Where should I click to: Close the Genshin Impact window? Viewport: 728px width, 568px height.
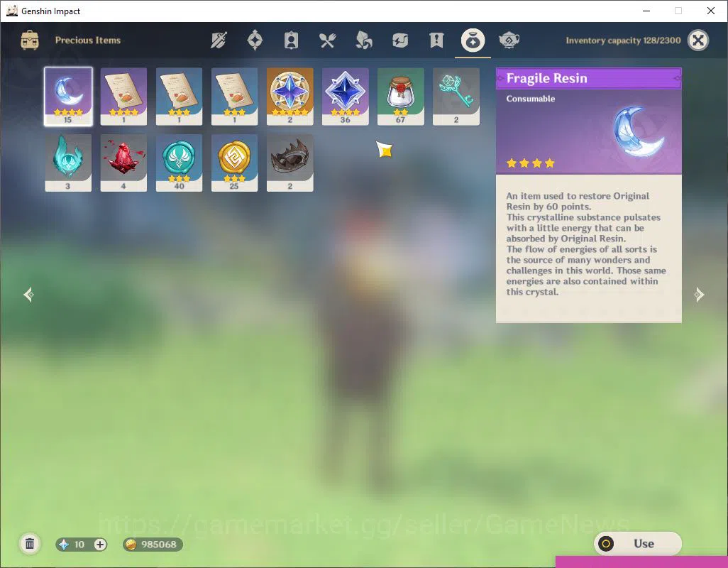[x=711, y=11]
